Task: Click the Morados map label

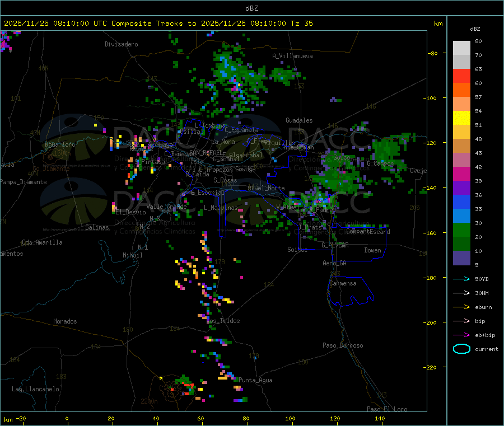Action: pyautogui.click(x=65, y=321)
